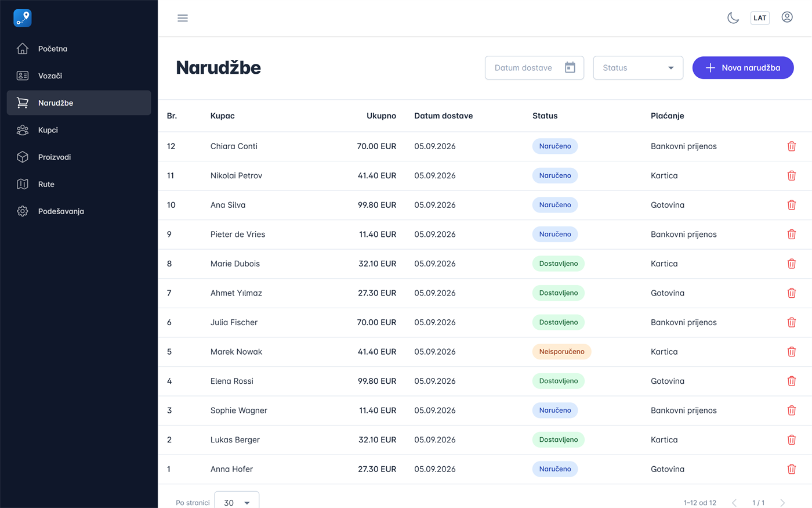
Task: Delete order 1 Anna Hofer
Action: click(792, 469)
